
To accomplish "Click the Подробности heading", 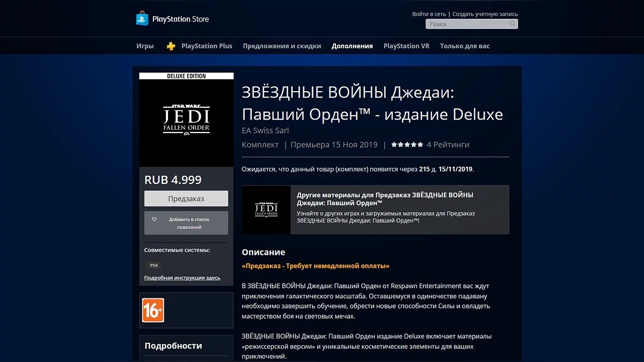I will (173, 346).
